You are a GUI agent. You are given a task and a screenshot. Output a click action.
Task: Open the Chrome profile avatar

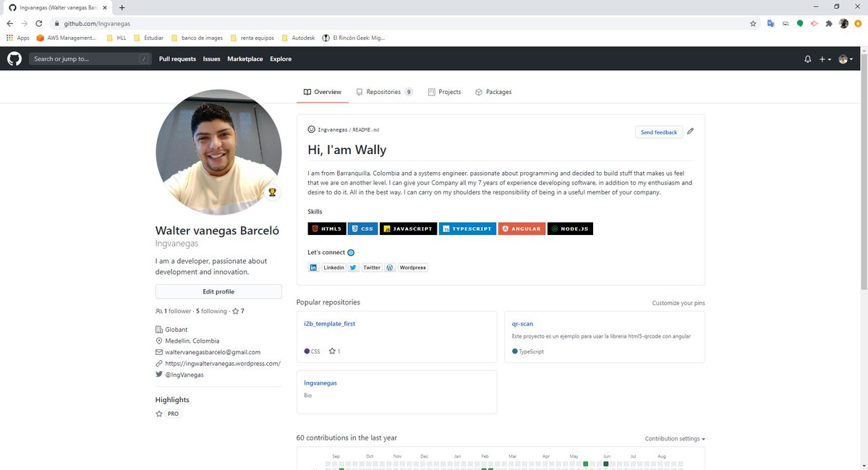(x=843, y=23)
